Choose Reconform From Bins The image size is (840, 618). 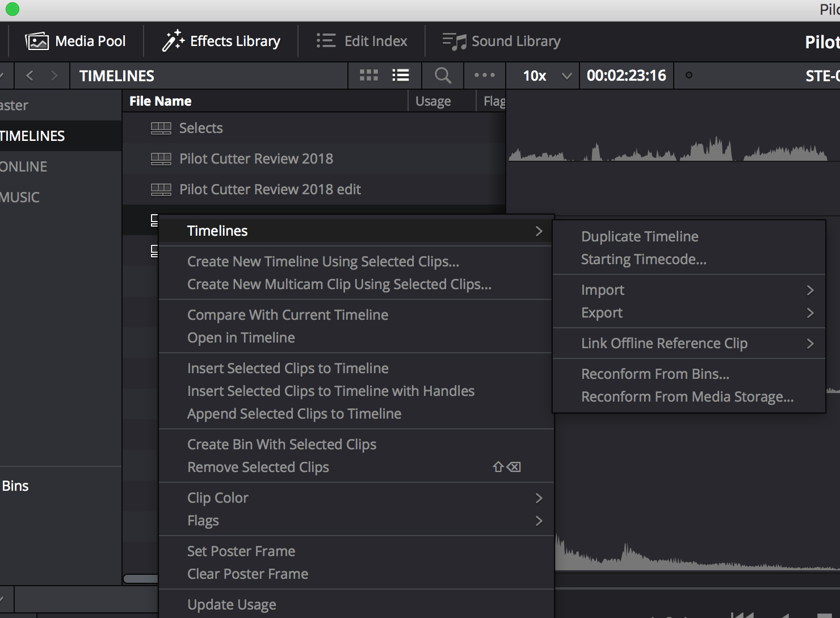pyautogui.click(x=689, y=374)
